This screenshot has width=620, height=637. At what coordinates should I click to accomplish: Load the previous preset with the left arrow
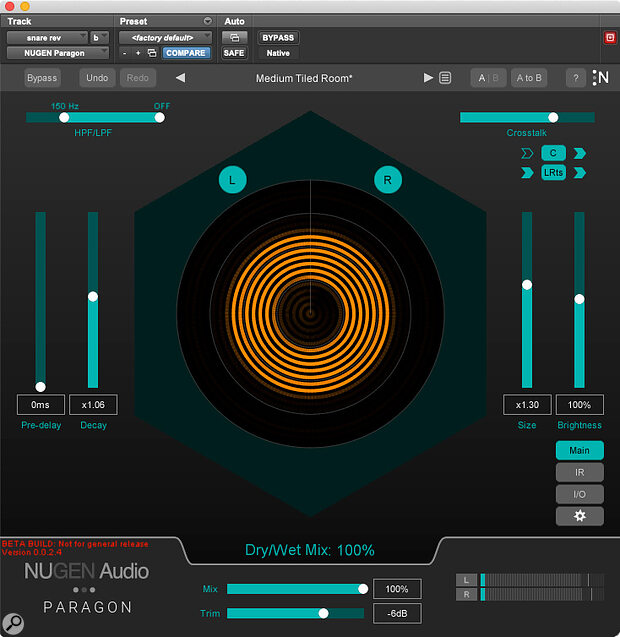[181, 78]
